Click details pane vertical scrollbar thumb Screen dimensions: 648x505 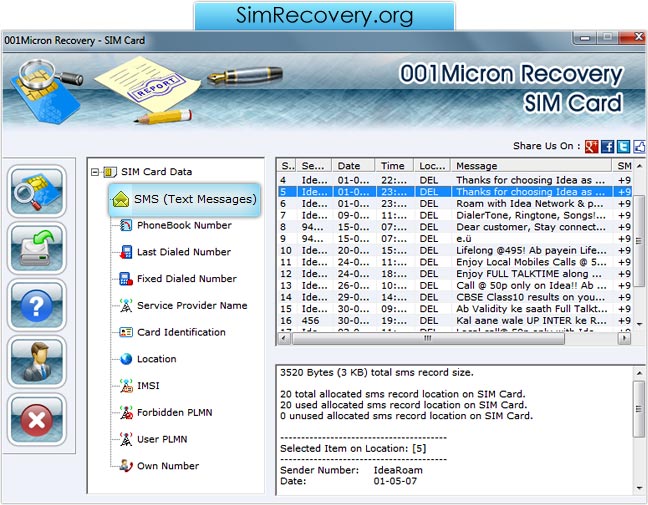pos(639,409)
